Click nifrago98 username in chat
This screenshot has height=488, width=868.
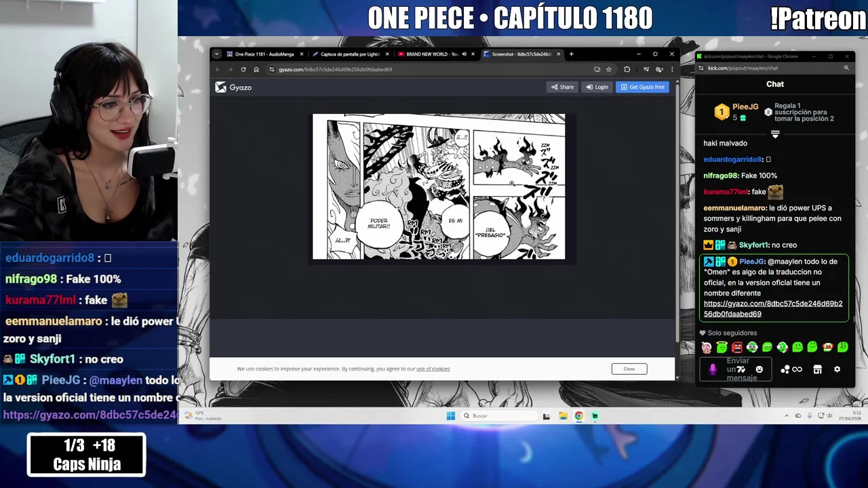720,176
